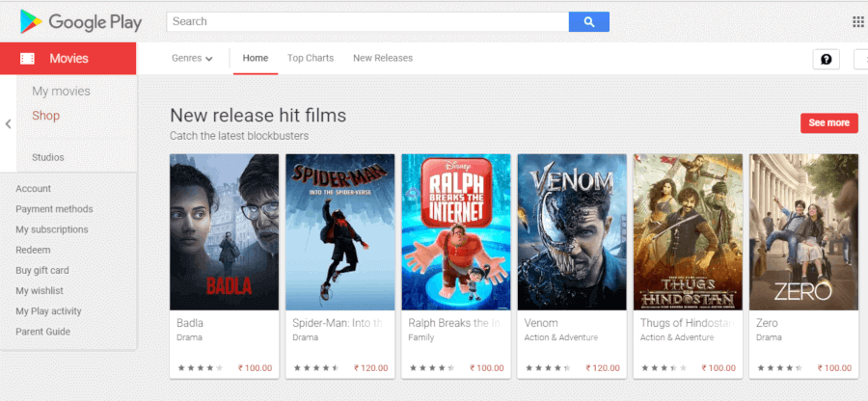Open the Venom movie poster
Viewport: 868px width, 401px height.
click(572, 231)
